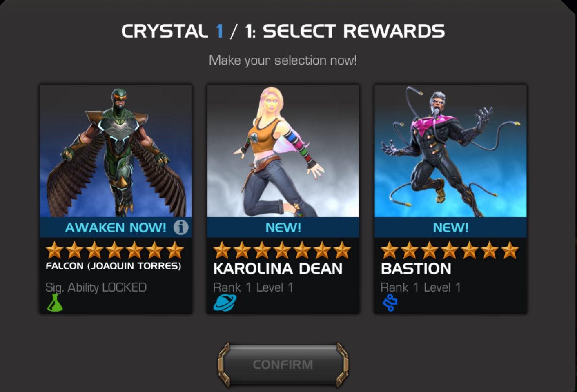Confirm the reward selection
The height and width of the screenshot is (392, 577).
pos(283,364)
